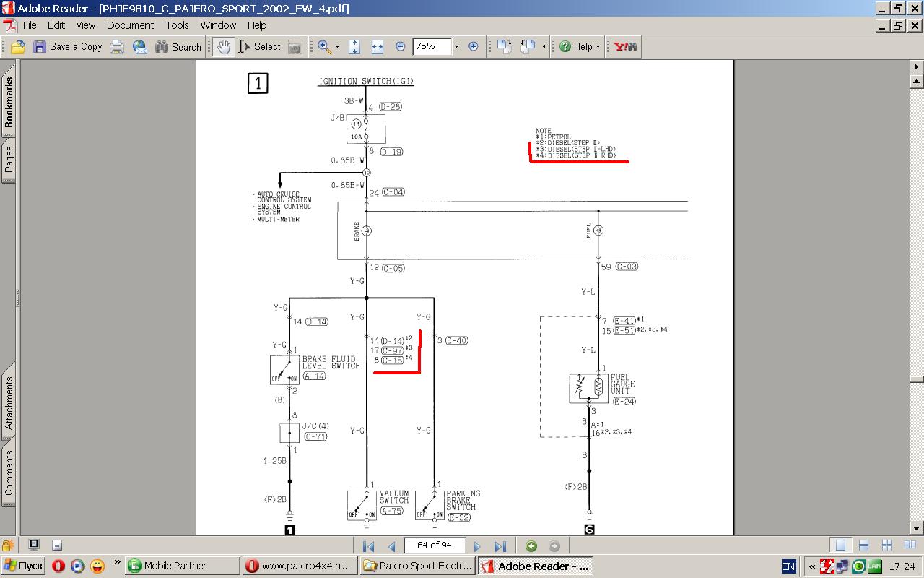The image size is (924, 578).
Task: Activate the Hand tool
Action: (x=224, y=47)
